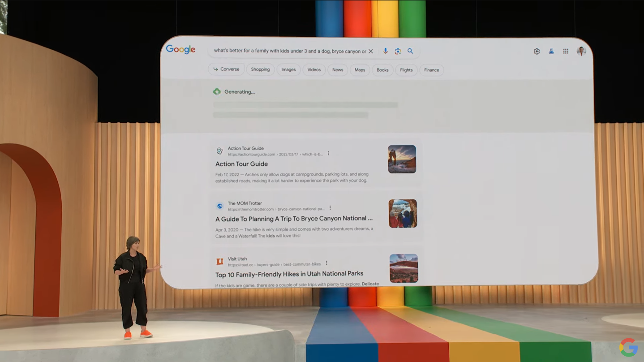Open Google Lens image search
Image resolution: width=644 pixels, height=362 pixels.
[398, 51]
